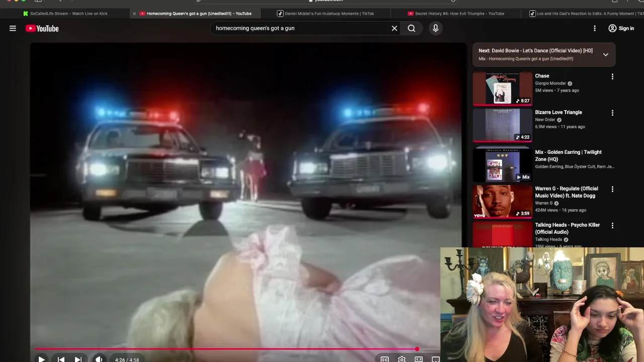Open the Golden Earring Mix thumbnail

click(x=502, y=164)
